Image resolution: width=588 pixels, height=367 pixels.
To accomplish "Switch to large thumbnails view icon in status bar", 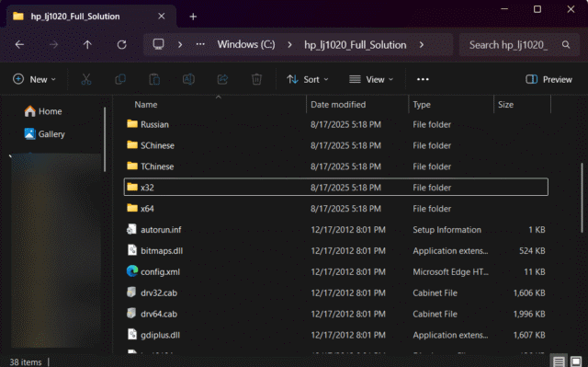I will [576, 361].
